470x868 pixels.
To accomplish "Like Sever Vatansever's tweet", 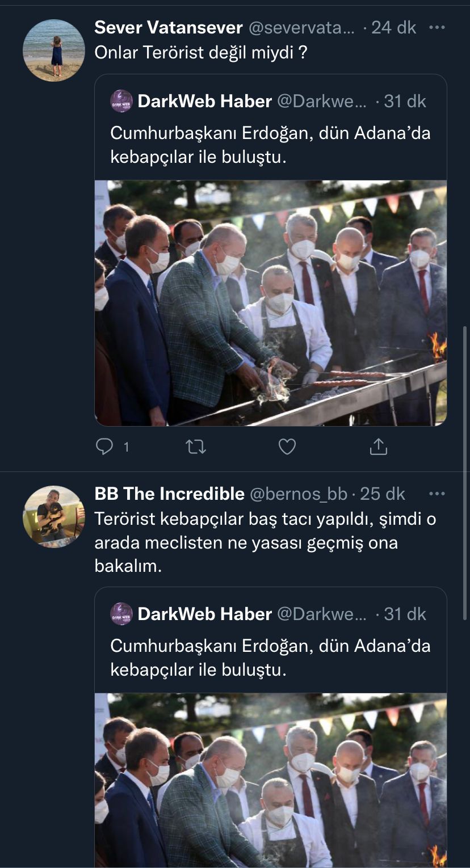I will point(287,447).
